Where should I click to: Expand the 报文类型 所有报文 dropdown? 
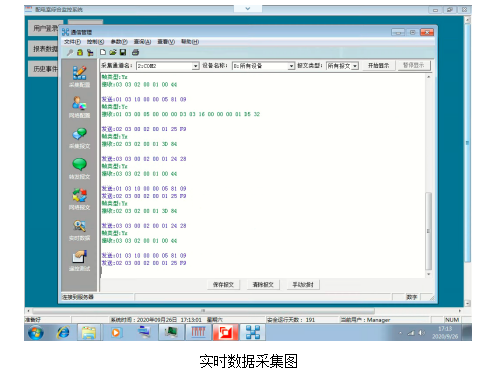click(355, 66)
